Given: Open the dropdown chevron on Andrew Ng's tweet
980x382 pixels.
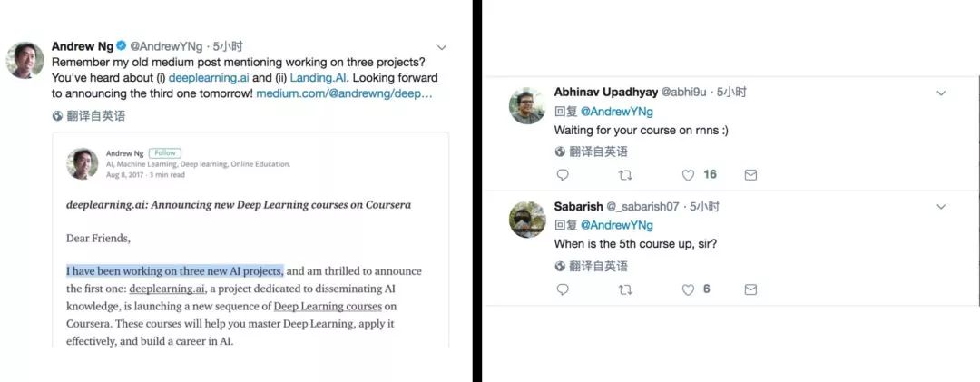Looking at the screenshot, I should (x=442, y=47).
